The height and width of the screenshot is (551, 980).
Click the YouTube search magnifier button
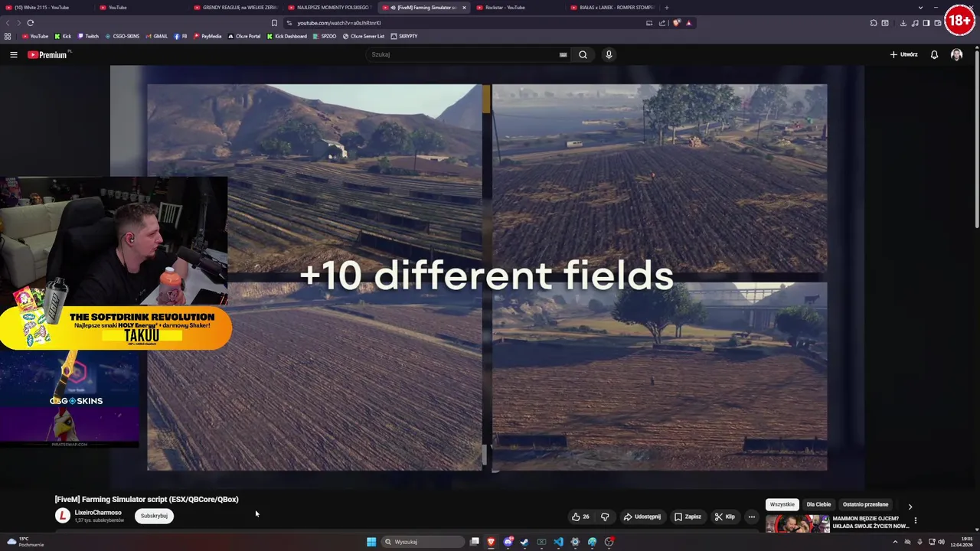(x=583, y=54)
